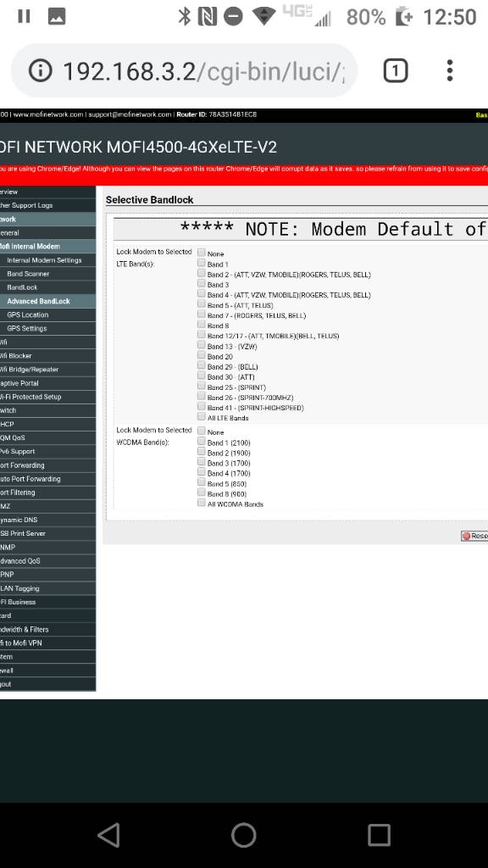Check Band 13 (VZW) checkbox

[202, 345]
